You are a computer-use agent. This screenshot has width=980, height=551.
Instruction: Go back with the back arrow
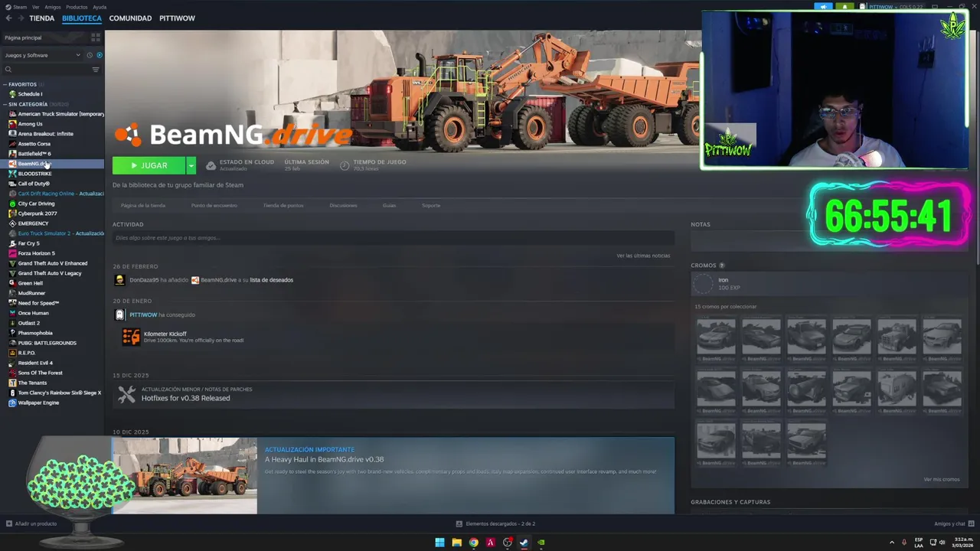click(8, 18)
